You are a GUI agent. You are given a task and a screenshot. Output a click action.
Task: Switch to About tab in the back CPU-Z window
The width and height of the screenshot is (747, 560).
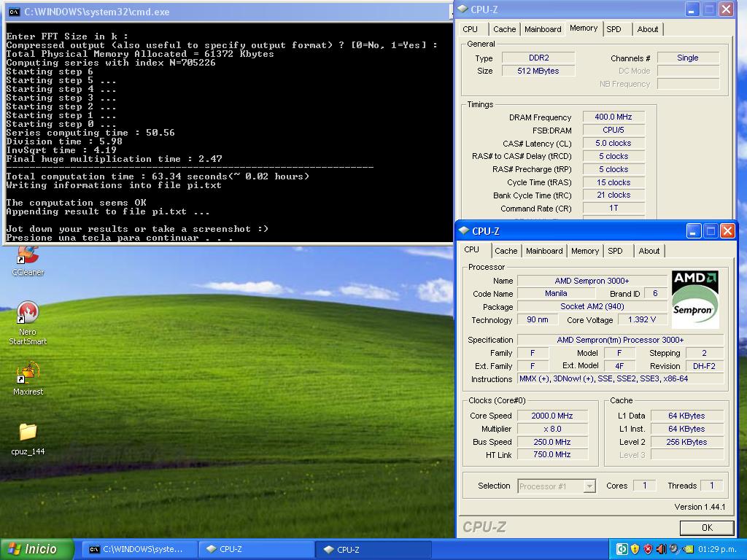(648, 29)
